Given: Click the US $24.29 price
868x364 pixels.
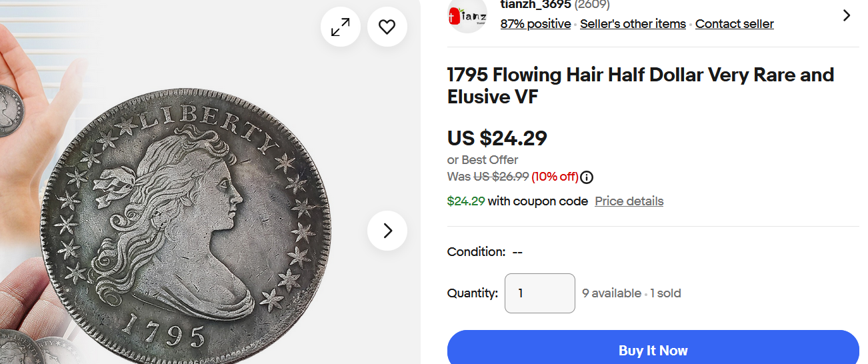Looking at the screenshot, I should 497,138.
